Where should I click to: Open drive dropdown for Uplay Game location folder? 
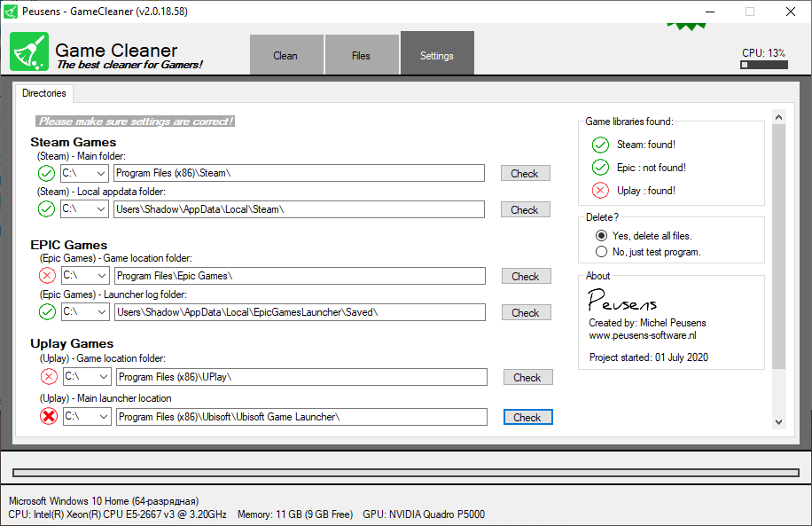[x=87, y=377]
